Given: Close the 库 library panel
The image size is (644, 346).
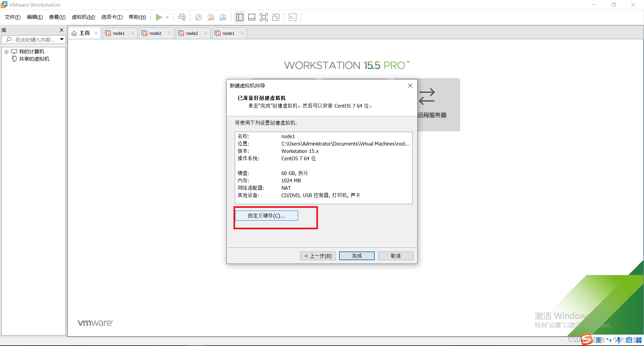Looking at the screenshot, I should [61, 30].
